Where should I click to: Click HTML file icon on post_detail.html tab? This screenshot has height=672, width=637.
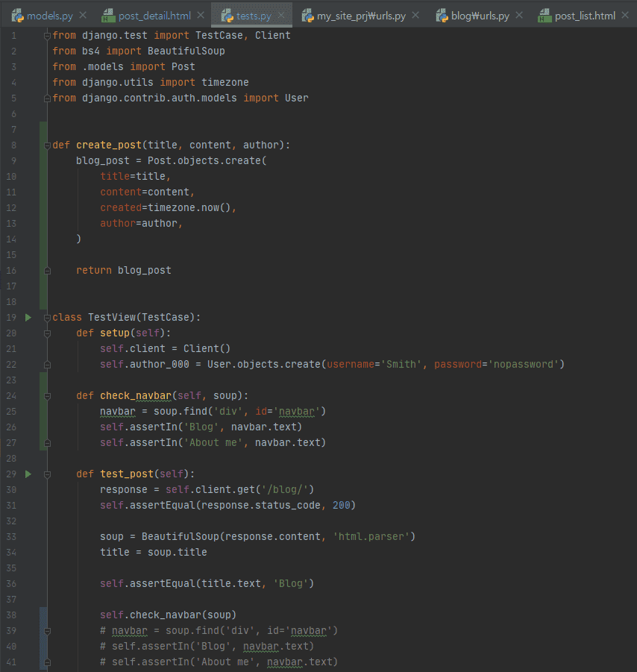pos(108,16)
